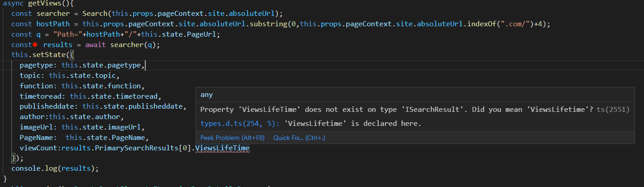Click the hostPath variable declaration

pyautogui.click(x=53, y=24)
